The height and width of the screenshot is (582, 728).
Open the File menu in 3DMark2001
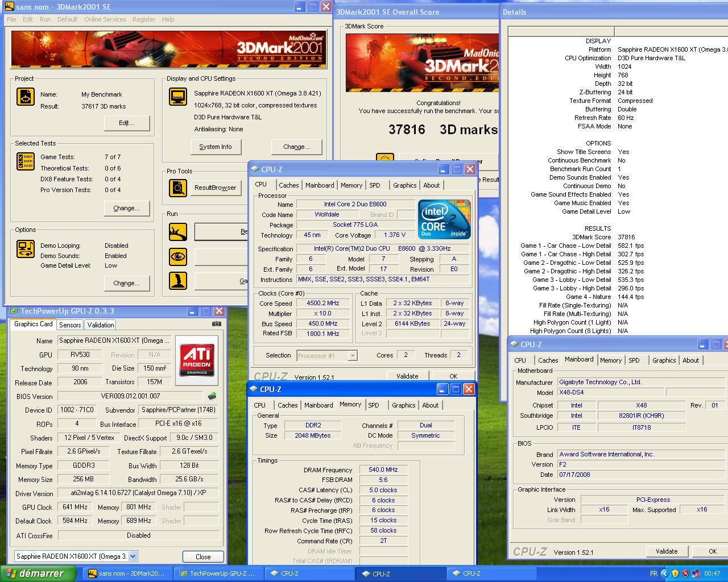click(11, 19)
